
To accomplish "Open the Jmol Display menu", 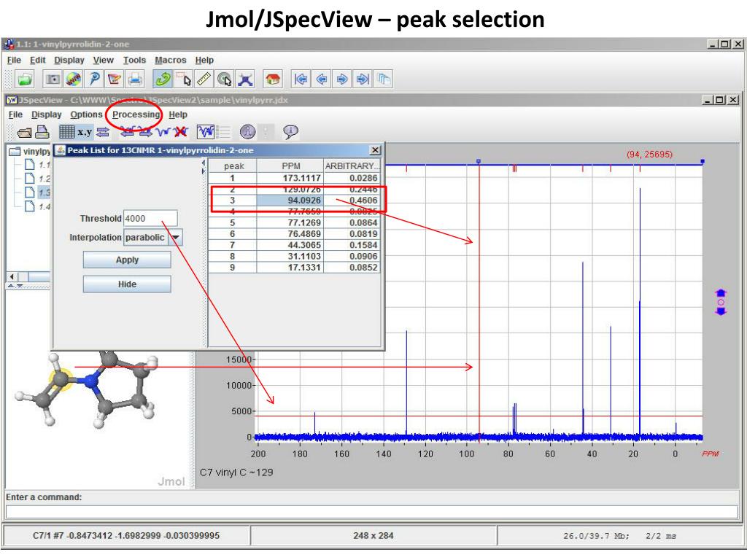I will (x=69, y=60).
